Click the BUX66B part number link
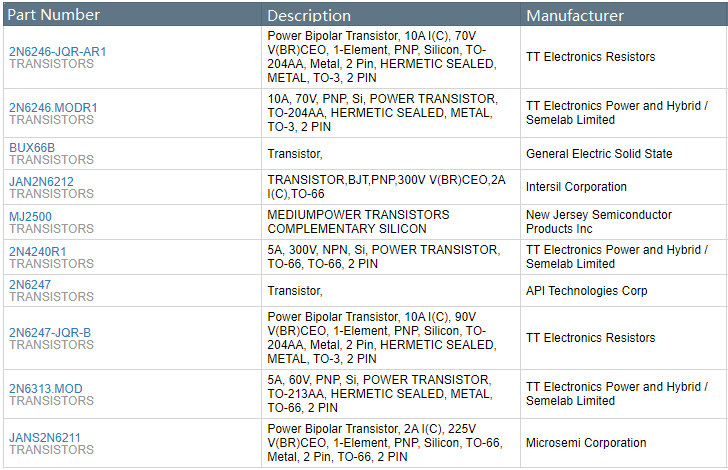 tap(32, 147)
